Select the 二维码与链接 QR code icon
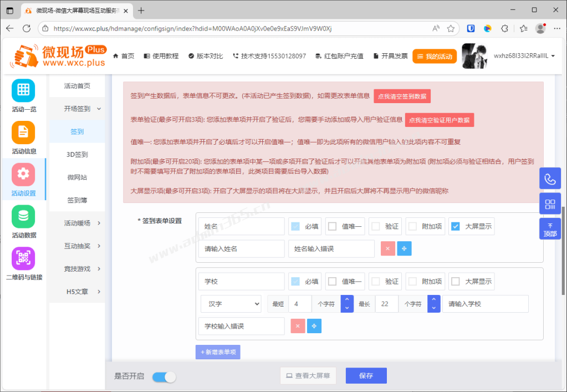This screenshot has height=392, width=567. coord(23,258)
